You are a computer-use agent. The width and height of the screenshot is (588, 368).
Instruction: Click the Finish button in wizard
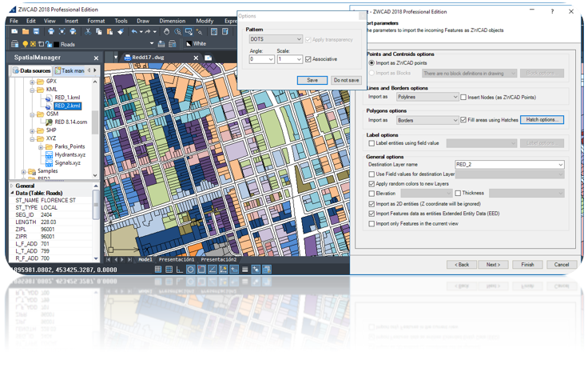click(527, 264)
